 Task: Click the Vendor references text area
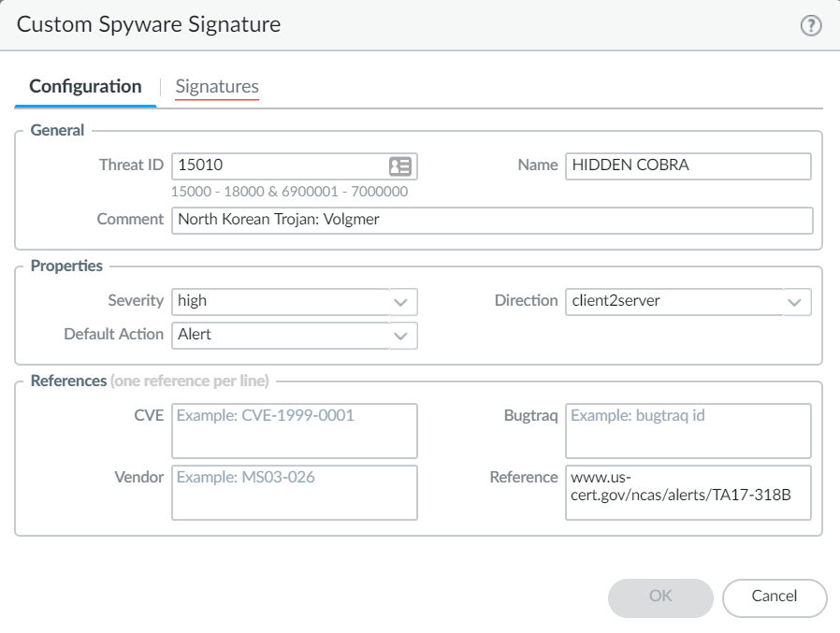295,493
